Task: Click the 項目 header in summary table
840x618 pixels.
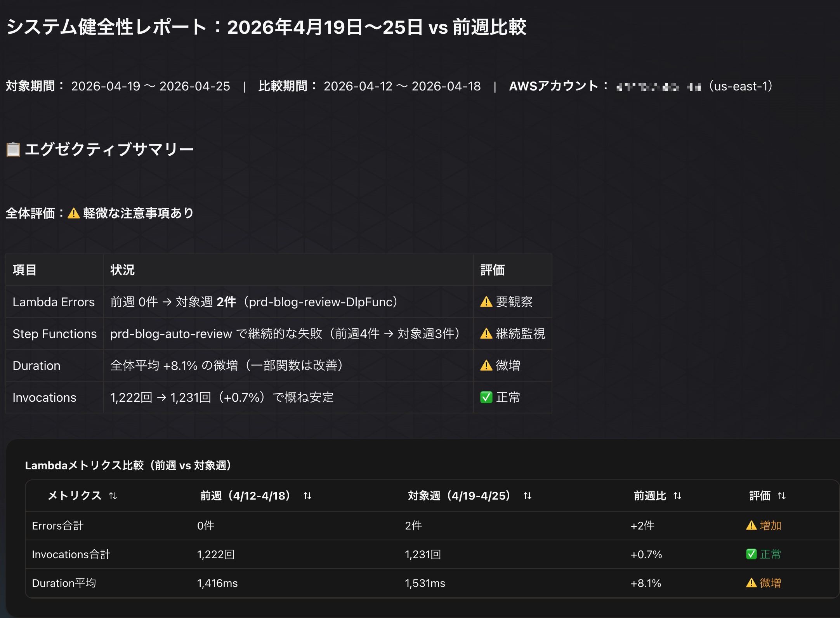Action: coord(24,270)
